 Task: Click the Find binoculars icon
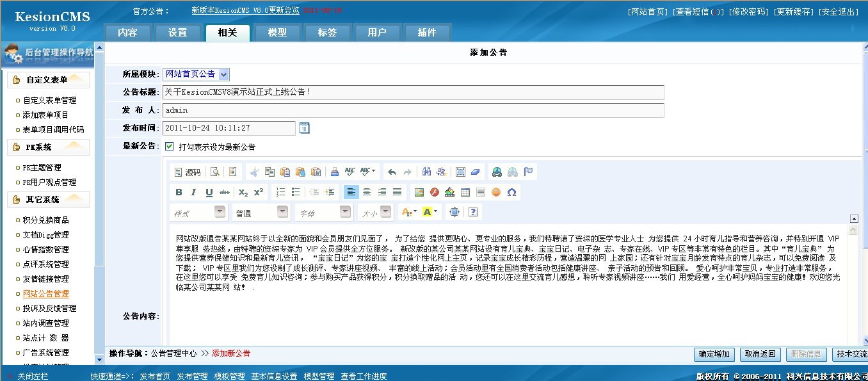tap(426, 172)
